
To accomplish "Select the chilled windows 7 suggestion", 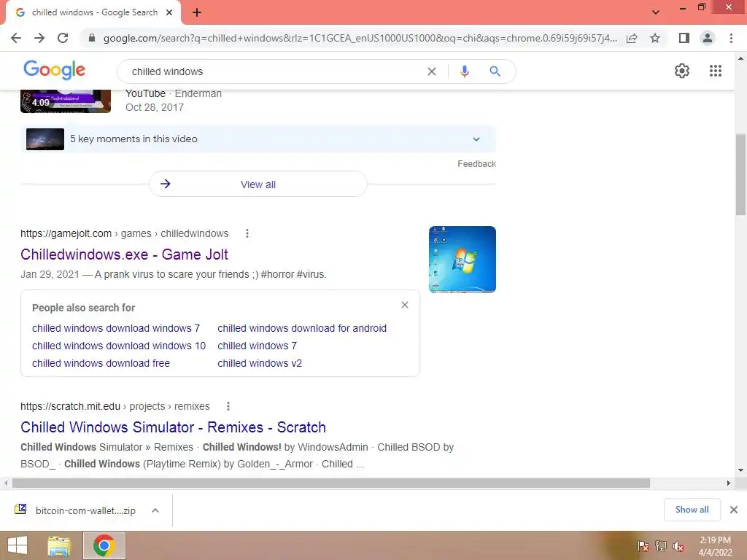I will (258, 346).
